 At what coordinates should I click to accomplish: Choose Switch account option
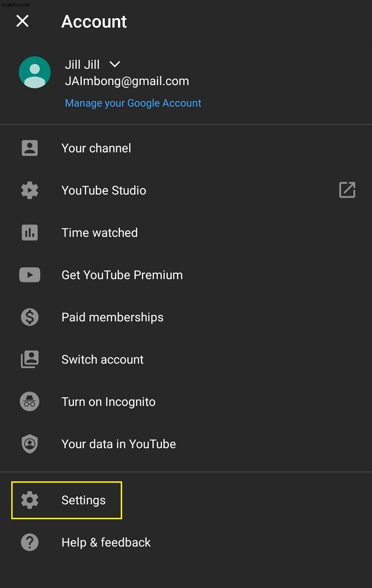click(x=186, y=359)
